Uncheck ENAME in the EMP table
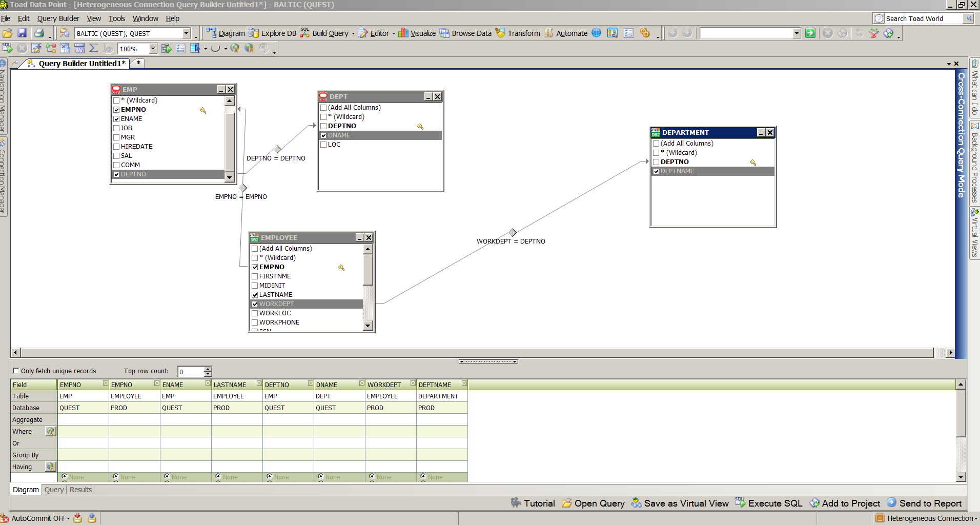The width and height of the screenshot is (980, 525). click(116, 119)
